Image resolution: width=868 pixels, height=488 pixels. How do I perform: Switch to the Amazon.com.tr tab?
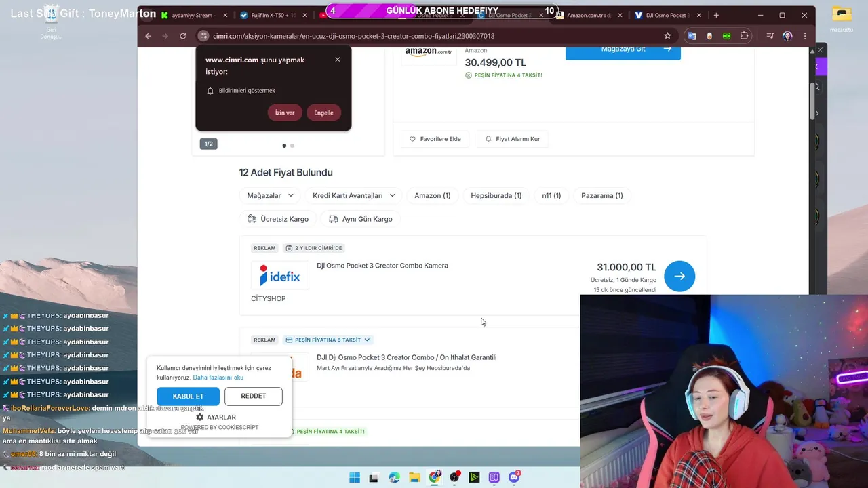[589, 15]
